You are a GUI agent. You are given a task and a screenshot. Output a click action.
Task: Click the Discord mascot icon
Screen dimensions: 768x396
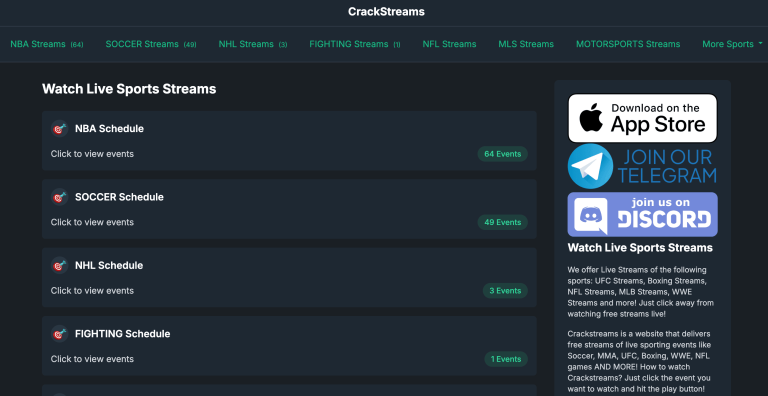pos(591,215)
